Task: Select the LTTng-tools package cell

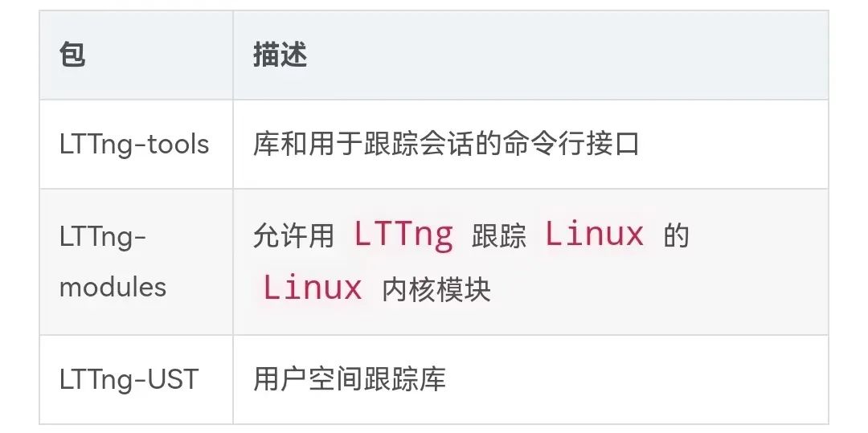Action: (x=133, y=145)
